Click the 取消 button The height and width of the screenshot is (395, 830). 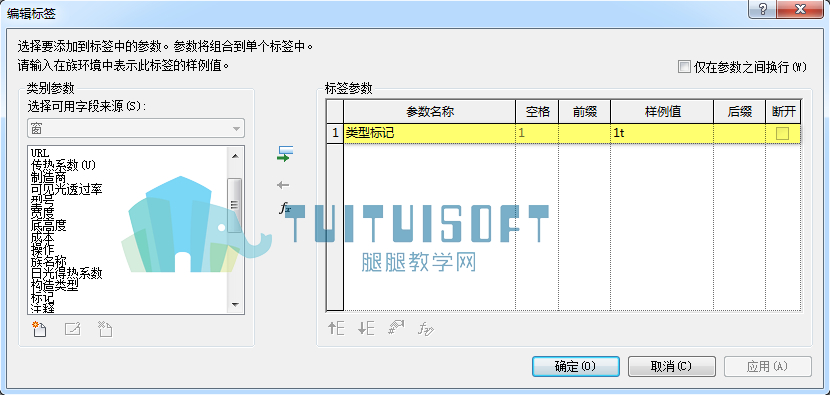pos(672,366)
